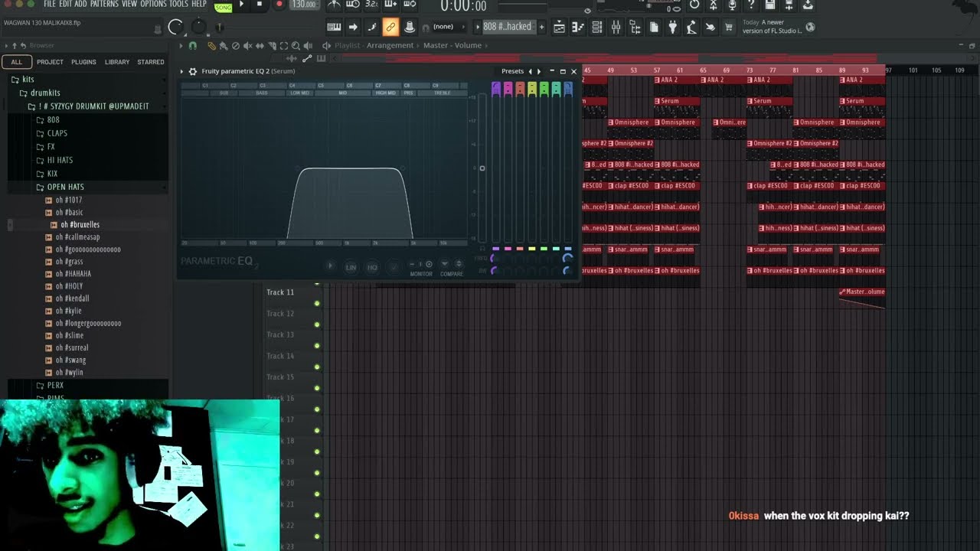
Task: Toggle the LIN button in Parametric EQ
Action: (x=351, y=267)
